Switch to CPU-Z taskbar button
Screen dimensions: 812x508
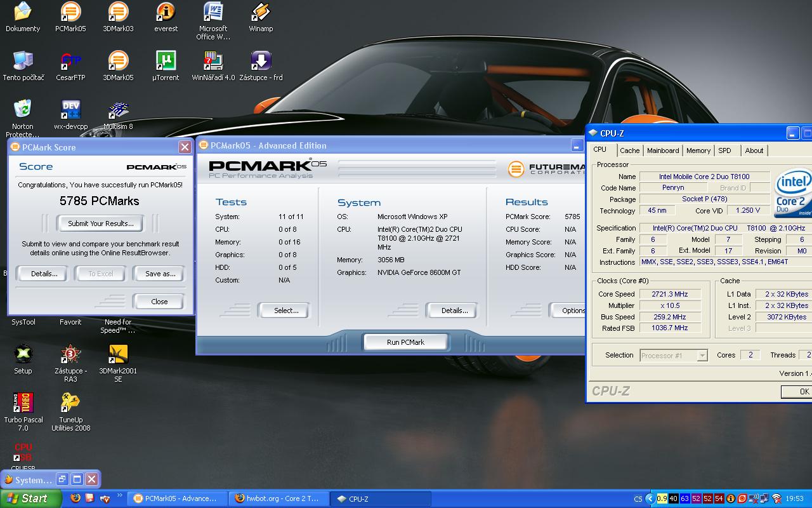pos(381,498)
